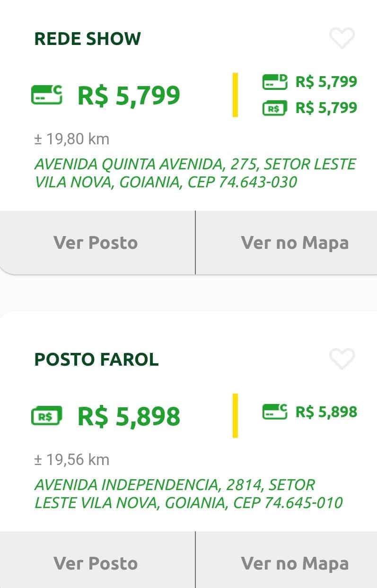377x588 pixels.
Task: Tap the 19,80 km distance label
Action: 72,139
